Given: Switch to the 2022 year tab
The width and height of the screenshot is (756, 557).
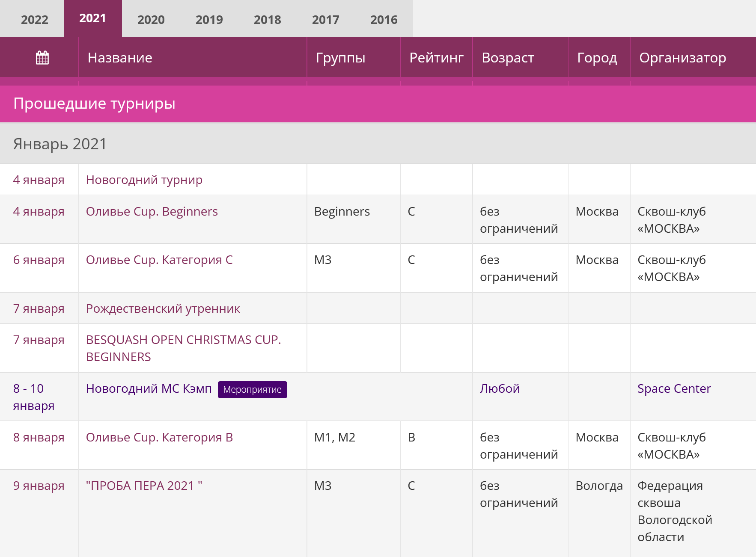Looking at the screenshot, I should pyautogui.click(x=35, y=20).
